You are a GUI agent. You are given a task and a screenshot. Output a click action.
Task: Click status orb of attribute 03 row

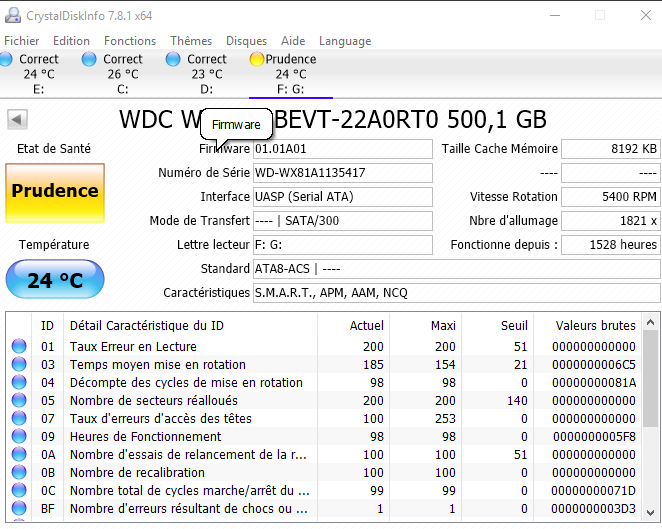tap(19, 364)
